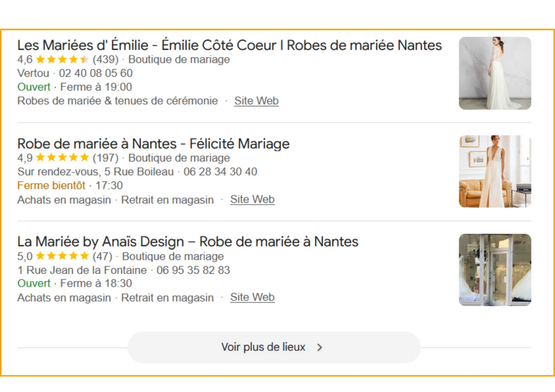Open Les Mariées d'Émilie listing title

pyautogui.click(x=229, y=45)
